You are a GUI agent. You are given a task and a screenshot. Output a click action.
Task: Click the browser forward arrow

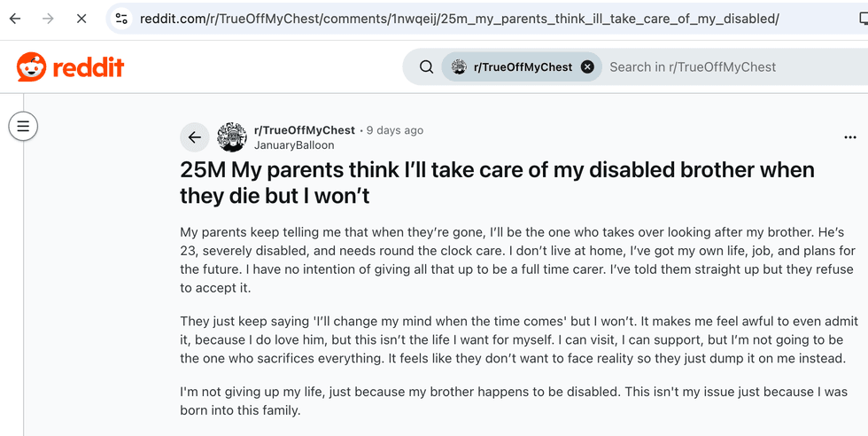pyautogui.click(x=48, y=19)
